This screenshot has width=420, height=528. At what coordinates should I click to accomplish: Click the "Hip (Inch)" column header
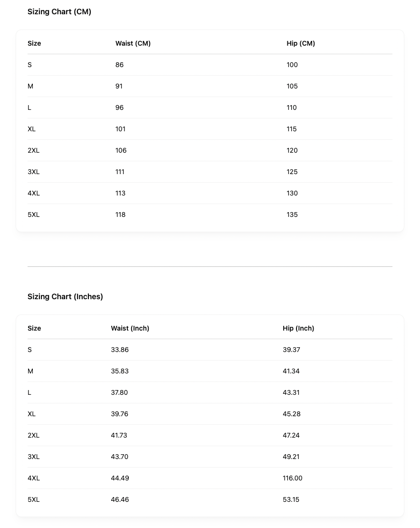click(x=298, y=328)
